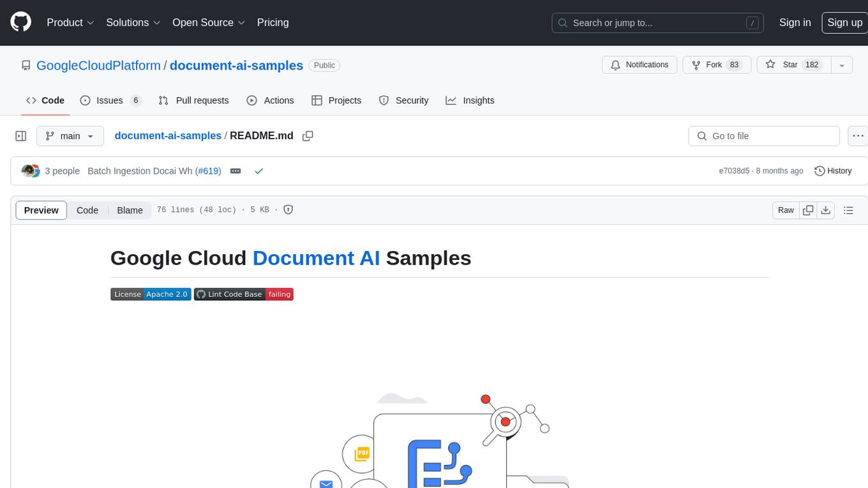
Task: Switch to the Security tab
Action: (403, 100)
